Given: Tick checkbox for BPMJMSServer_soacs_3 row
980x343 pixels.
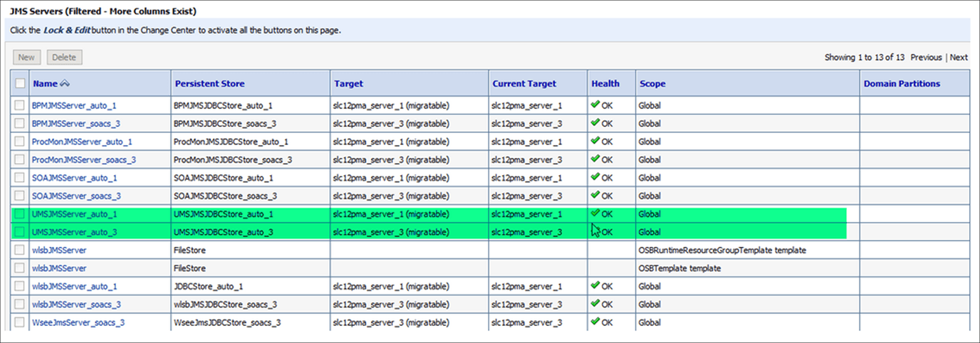Looking at the screenshot, I should pyautogui.click(x=20, y=123).
